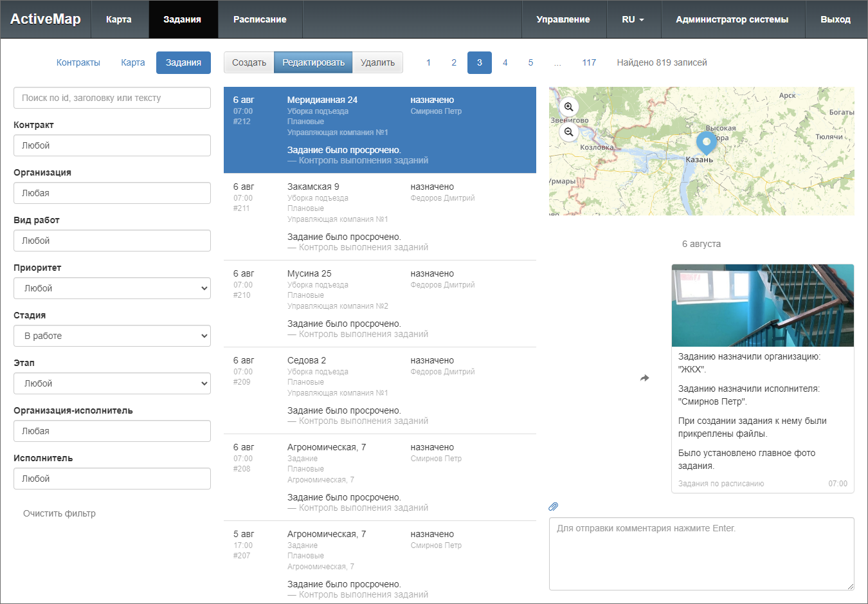This screenshot has width=868, height=604.
Task: Zoom in on the map
Action: (568, 107)
